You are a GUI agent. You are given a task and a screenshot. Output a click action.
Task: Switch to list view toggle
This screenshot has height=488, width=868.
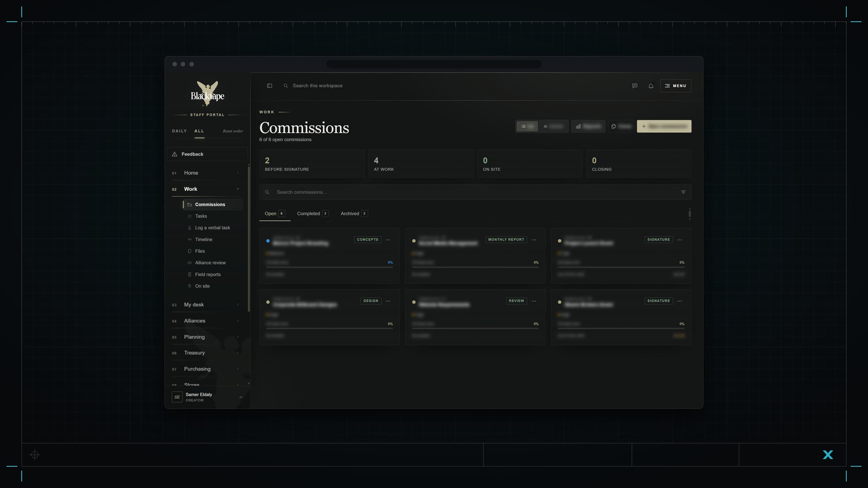click(527, 126)
